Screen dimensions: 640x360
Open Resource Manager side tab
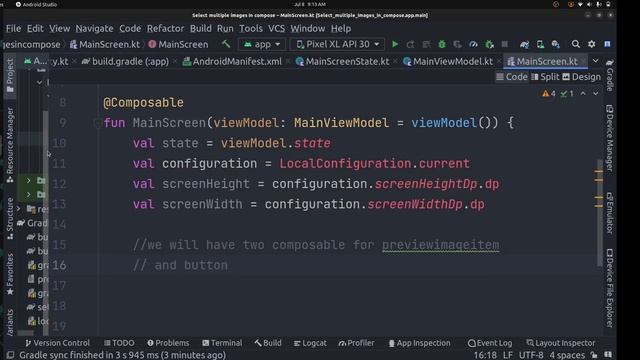(x=10, y=145)
